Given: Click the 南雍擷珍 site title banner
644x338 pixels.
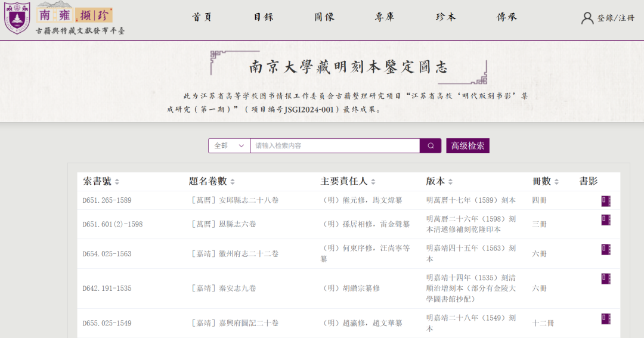Looking at the screenshot, I should click(75, 15).
